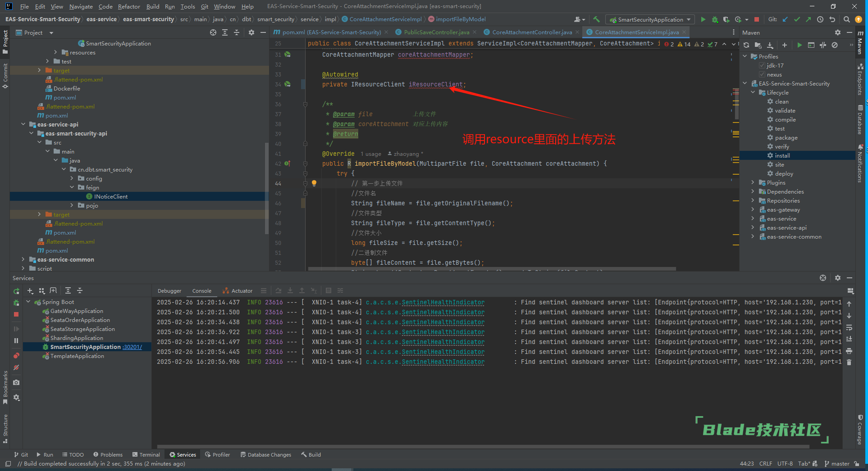The width and height of the screenshot is (868, 471).
Task: Switch to the PublicSaveController.java tab
Action: [x=436, y=32]
